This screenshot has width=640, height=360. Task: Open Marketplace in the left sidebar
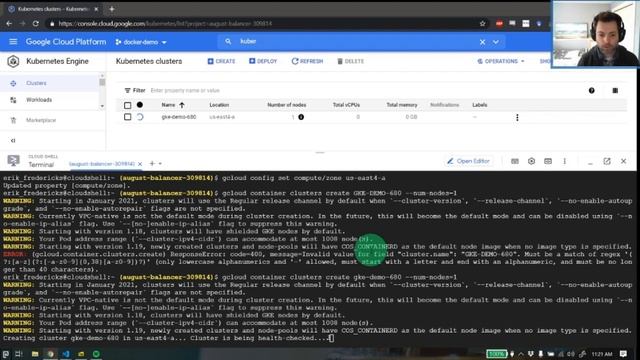(41, 120)
